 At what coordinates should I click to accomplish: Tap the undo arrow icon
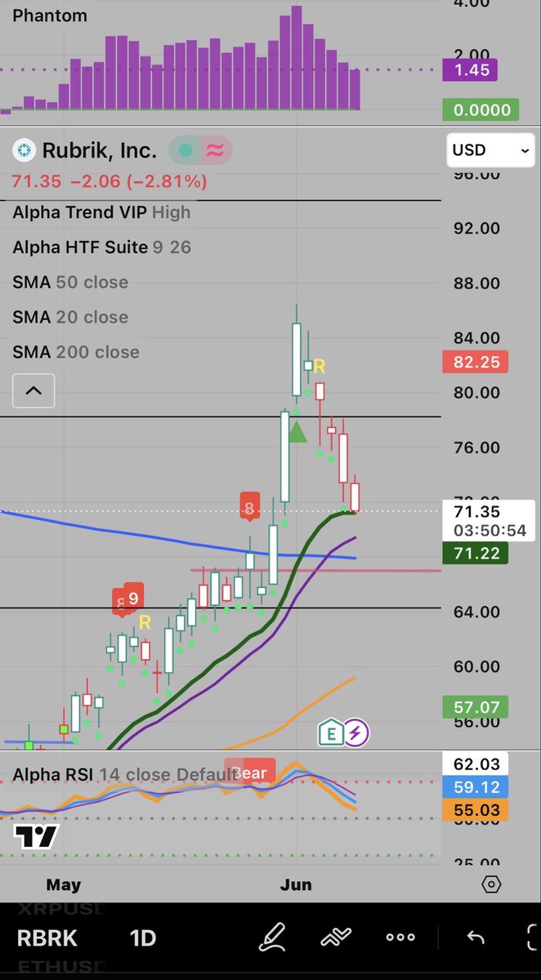[476, 938]
